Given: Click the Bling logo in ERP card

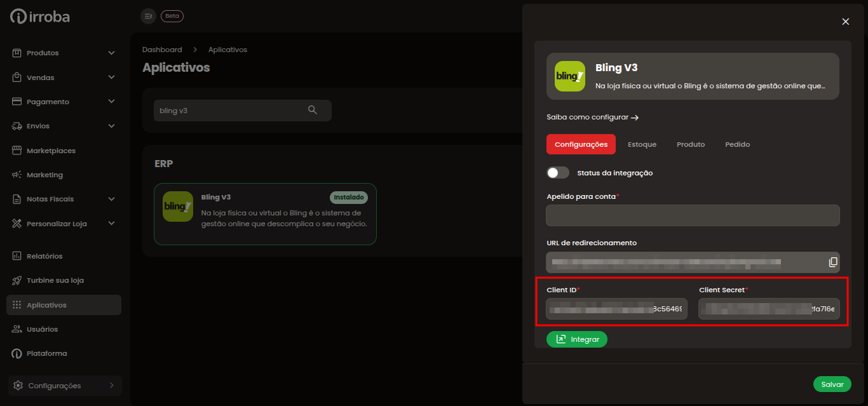Looking at the screenshot, I should tap(178, 206).
